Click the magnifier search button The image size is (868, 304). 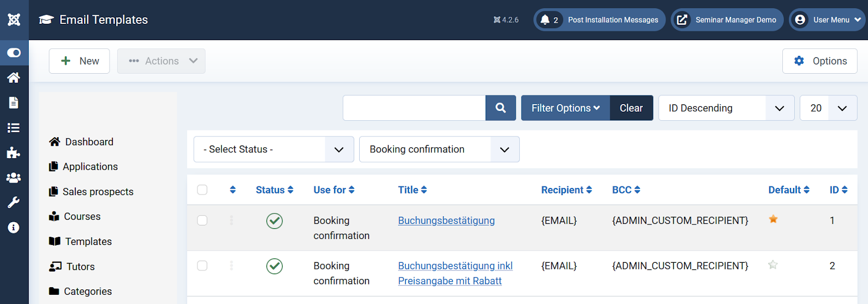[501, 108]
